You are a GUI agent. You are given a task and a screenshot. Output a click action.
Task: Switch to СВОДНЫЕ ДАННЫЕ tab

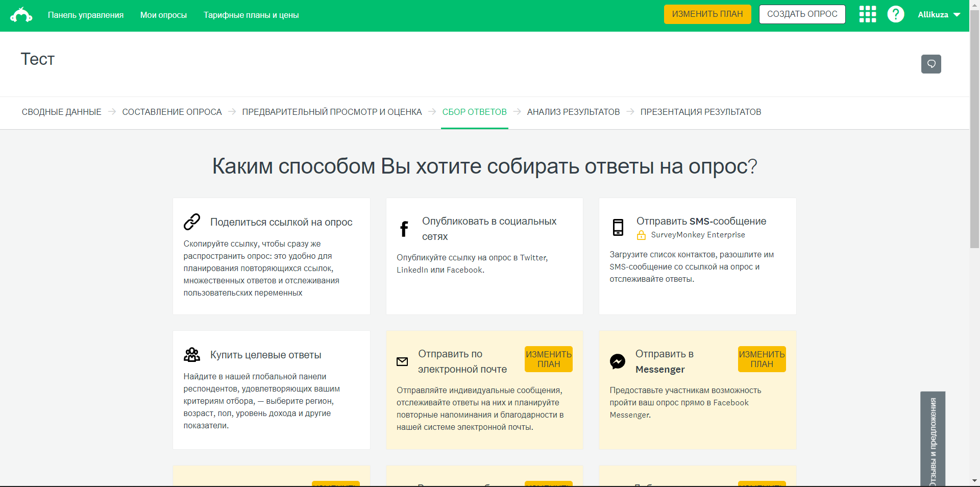pos(61,112)
